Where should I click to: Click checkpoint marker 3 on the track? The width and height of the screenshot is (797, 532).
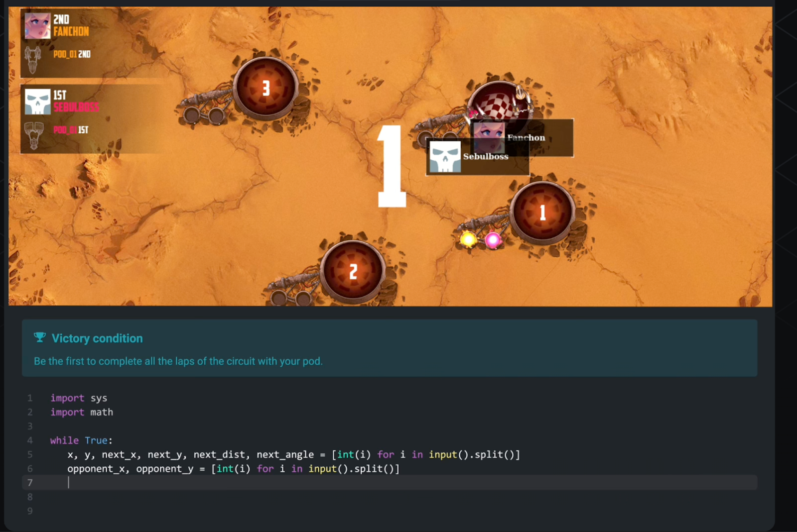coord(266,87)
